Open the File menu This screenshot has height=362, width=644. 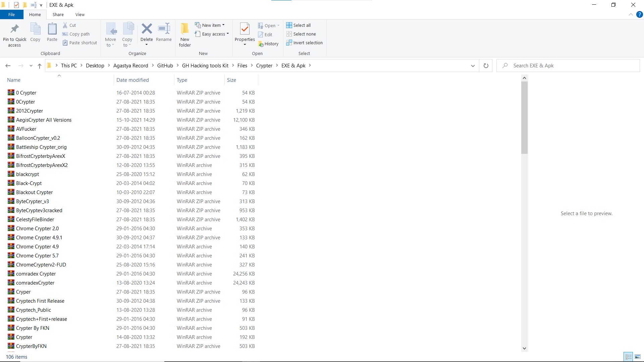pos(11,15)
